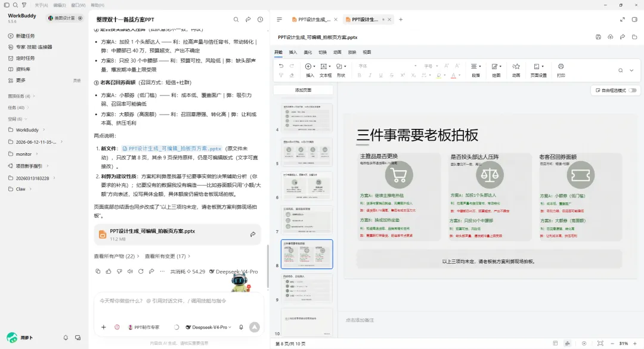The height and width of the screenshot is (349, 644).
Task: Open the 动画 (animation) star tool
Action: point(516,70)
